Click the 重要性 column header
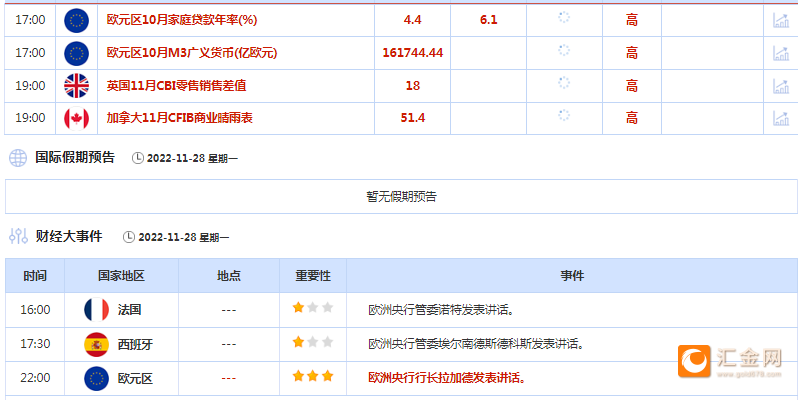 point(313,276)
